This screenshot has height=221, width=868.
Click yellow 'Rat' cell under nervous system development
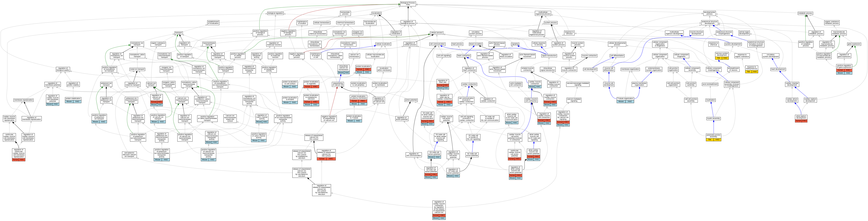click(x=719, y=58)
